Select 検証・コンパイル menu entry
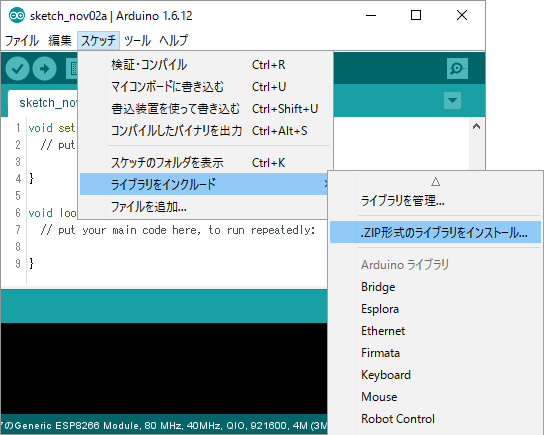 point(205,65)
